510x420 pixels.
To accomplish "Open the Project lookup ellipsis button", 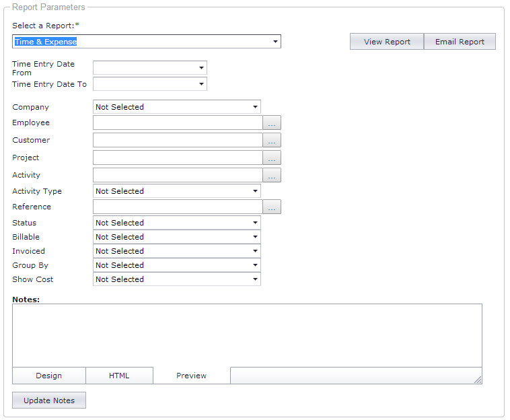I will pyautogui.click(x=272, y=157).
